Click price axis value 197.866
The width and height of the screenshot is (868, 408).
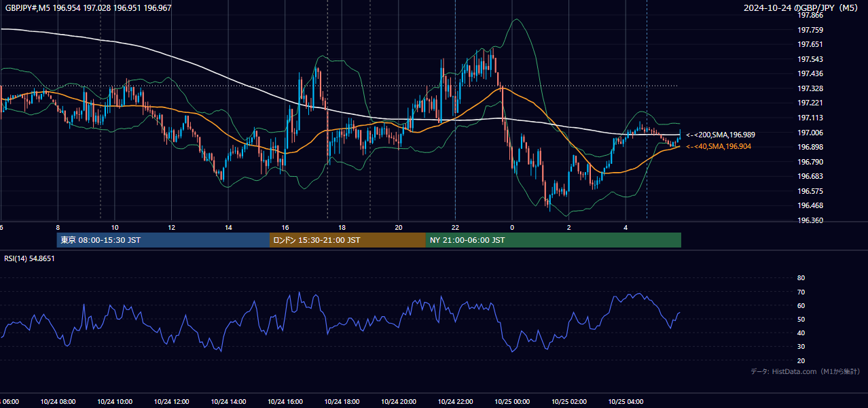click(x=811, y=15)
